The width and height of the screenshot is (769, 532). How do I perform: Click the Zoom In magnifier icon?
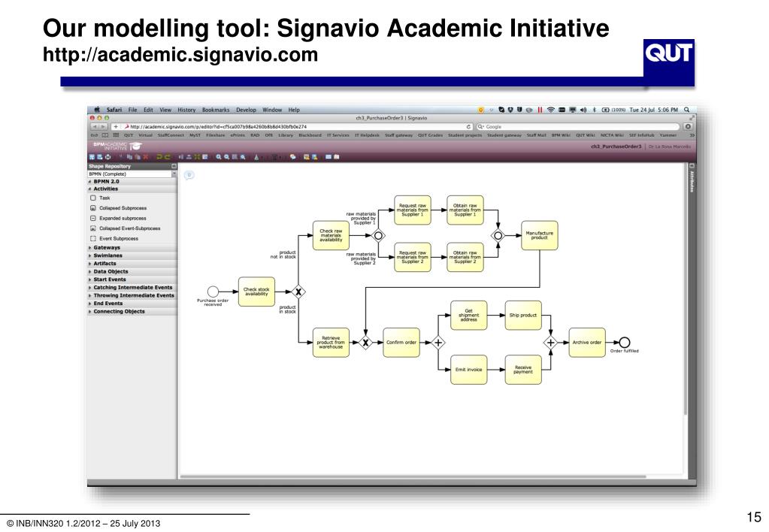click(219, 157)
